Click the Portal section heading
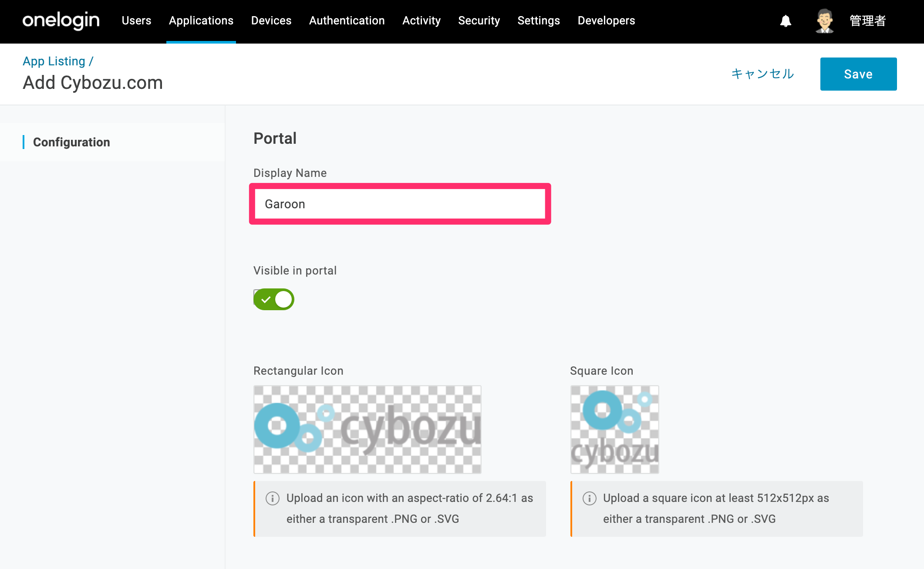924x569 pixels. click(275, 139)
